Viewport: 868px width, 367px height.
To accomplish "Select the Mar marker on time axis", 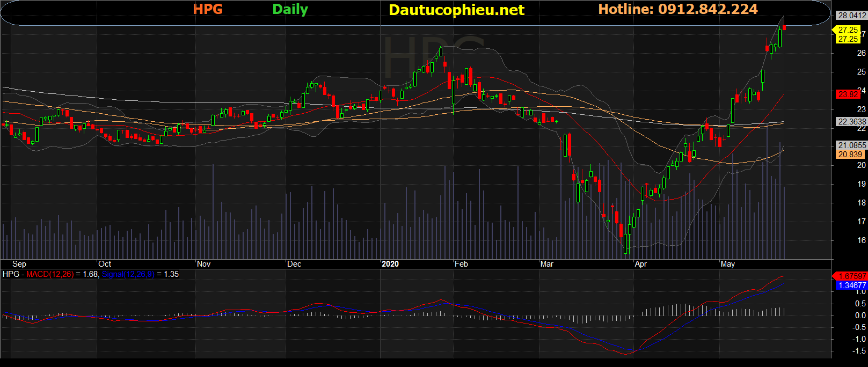I will click(x=546, y=264).
